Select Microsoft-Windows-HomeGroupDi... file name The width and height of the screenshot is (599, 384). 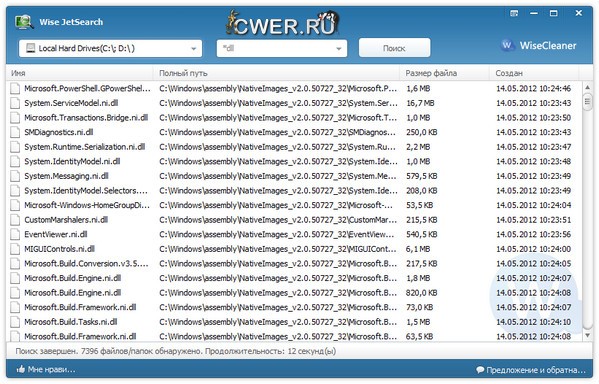[87, 205]
